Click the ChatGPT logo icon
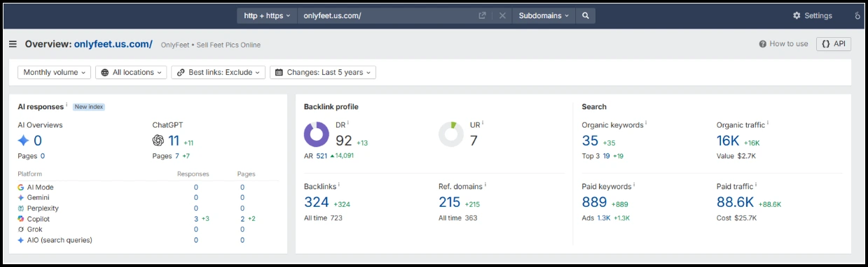The height and width of the screenshot is (267, 868). click(x=158, y=141)
